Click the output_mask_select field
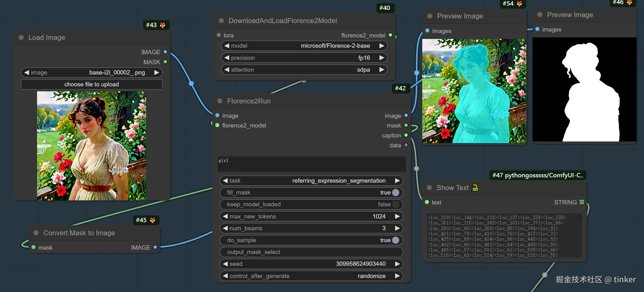The width and height of the screenshot is (644, 292). 311,252
